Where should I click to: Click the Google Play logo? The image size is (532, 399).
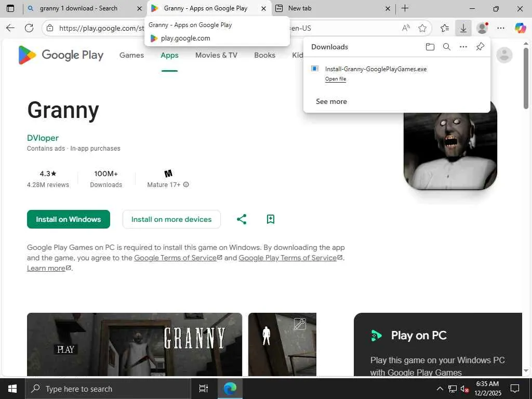pos(61,55)
